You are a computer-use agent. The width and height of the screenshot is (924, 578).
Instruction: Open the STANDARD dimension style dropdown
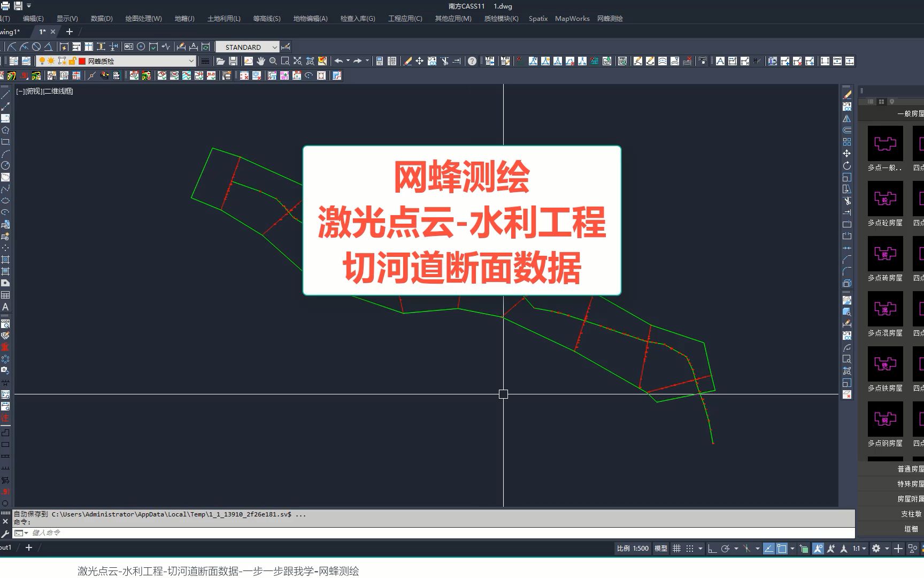(274, 47)
